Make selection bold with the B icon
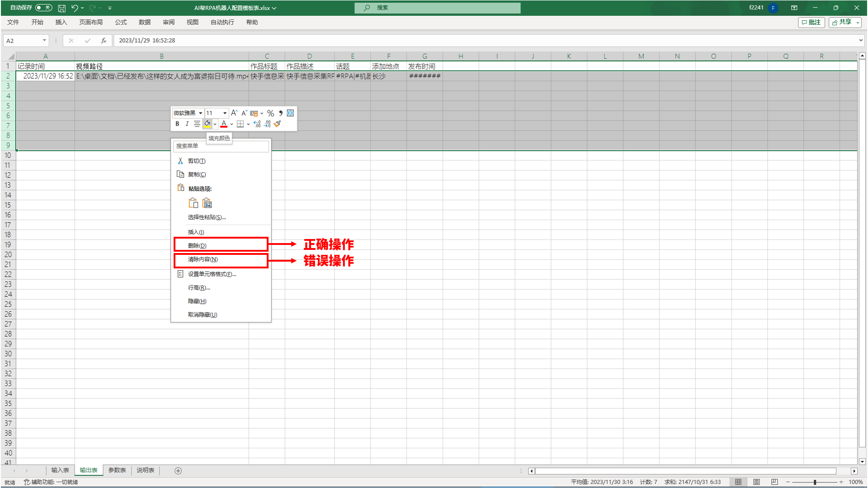868x488 pixels. (177, 124)
